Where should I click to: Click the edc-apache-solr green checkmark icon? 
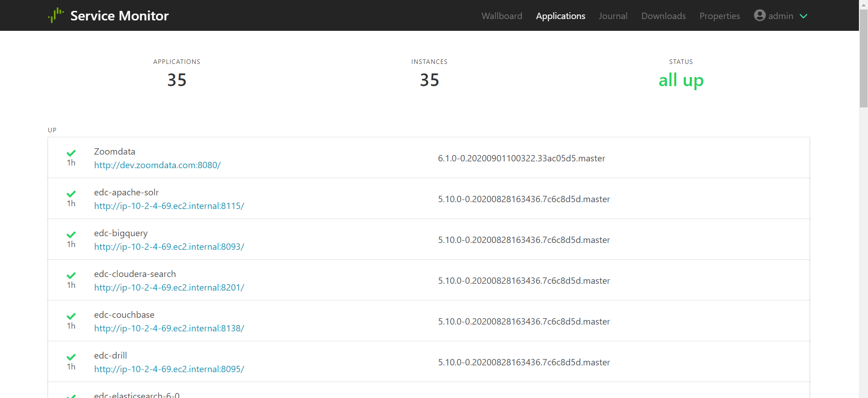pyautogui.click(x=71, y=194)
